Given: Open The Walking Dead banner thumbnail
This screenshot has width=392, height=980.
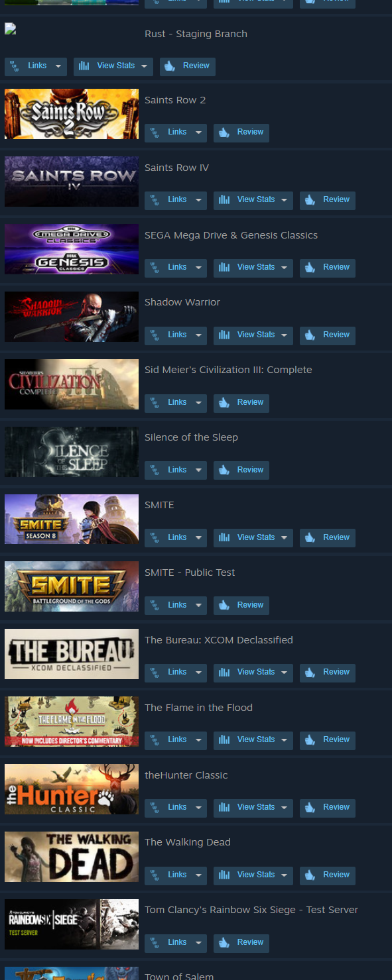Looking at the screenshot, I should (72, 857).
